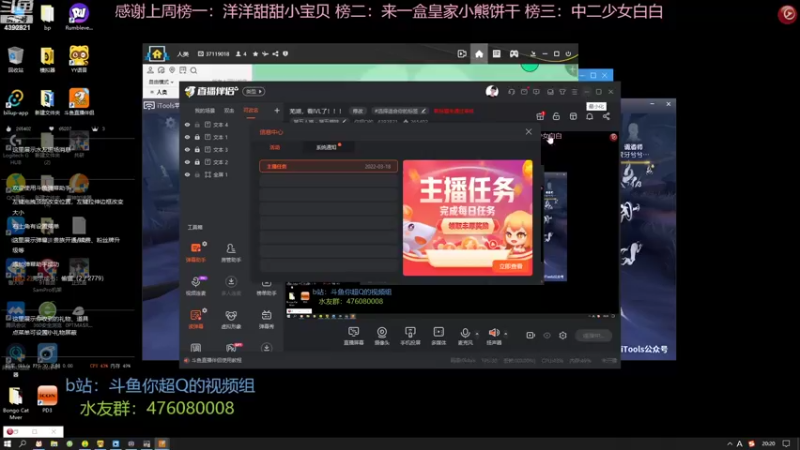The width and height of the screenshot is (800, 450).
Task: Click the streamer avatar in title bar
Action: pos(492,91)
